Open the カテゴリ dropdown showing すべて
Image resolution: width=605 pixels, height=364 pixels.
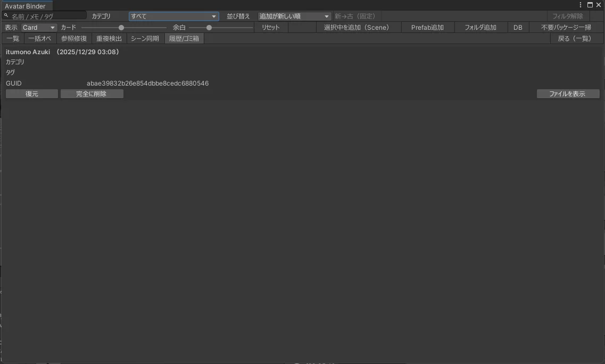click(173, 16)
